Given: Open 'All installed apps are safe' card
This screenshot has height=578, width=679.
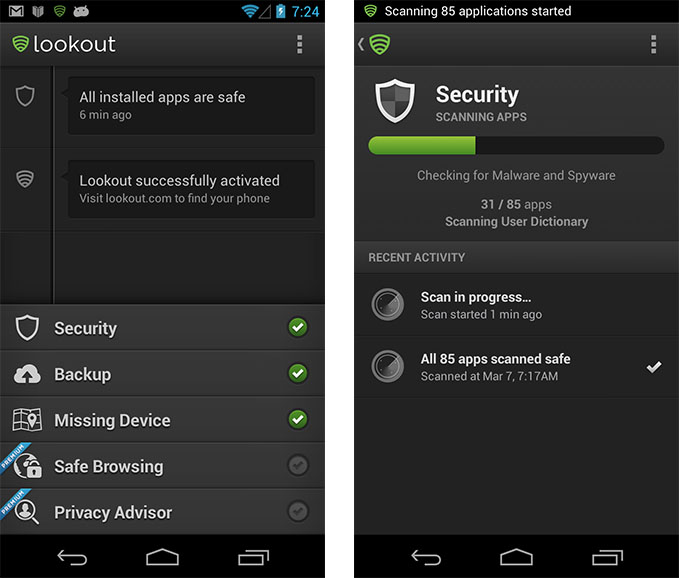Looking at the screenshot, I should tap(191, 106).
